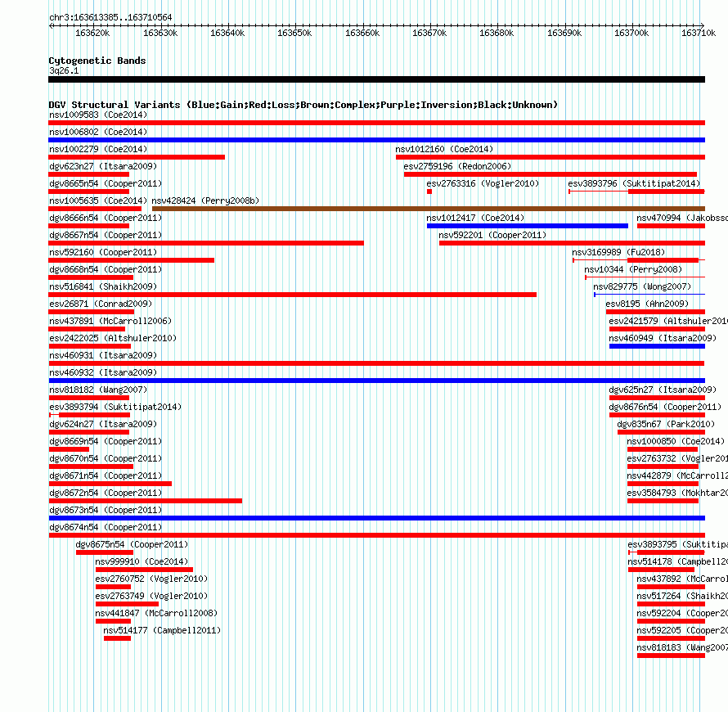This screenshot has width=728, height=712.
Task: Open the nsv516841 (Shaikh2009) label
Action: pos(103,286)
